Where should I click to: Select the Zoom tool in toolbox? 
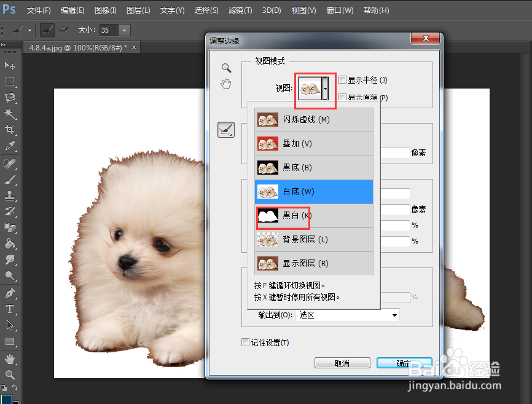[x=9, y=375]
